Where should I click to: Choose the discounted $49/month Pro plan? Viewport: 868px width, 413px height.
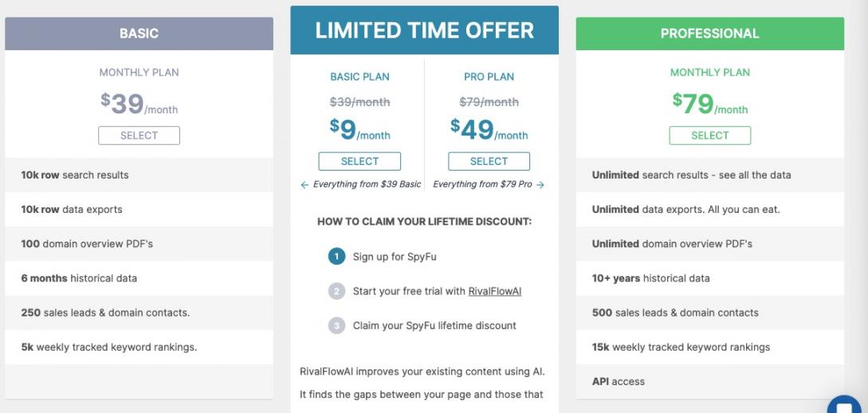[x=489, y=161]
